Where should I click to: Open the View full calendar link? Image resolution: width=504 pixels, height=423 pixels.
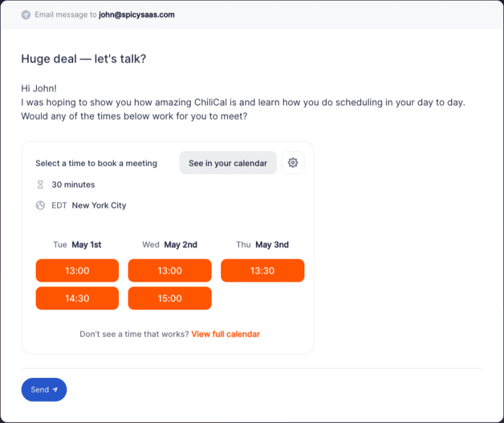(225, 334)
